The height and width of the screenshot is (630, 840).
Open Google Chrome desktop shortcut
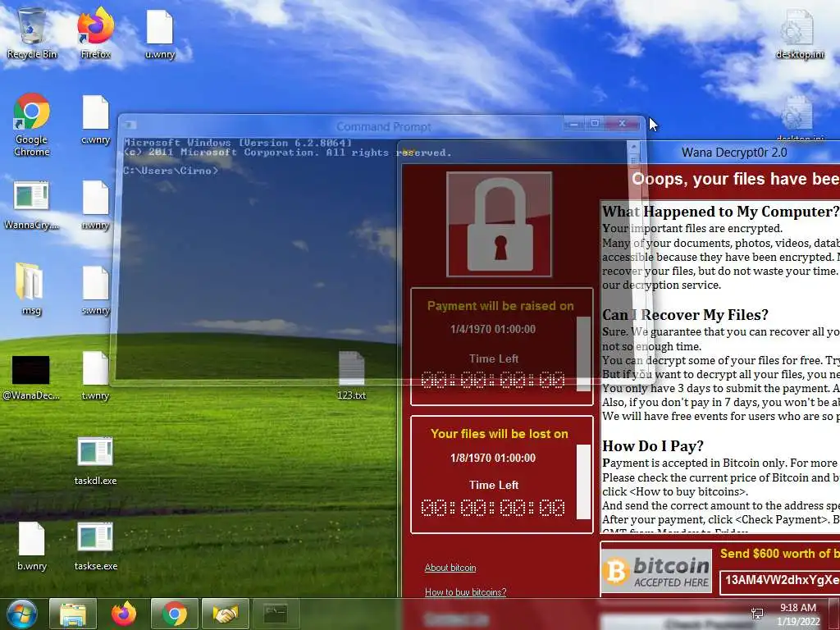[32, 125]
